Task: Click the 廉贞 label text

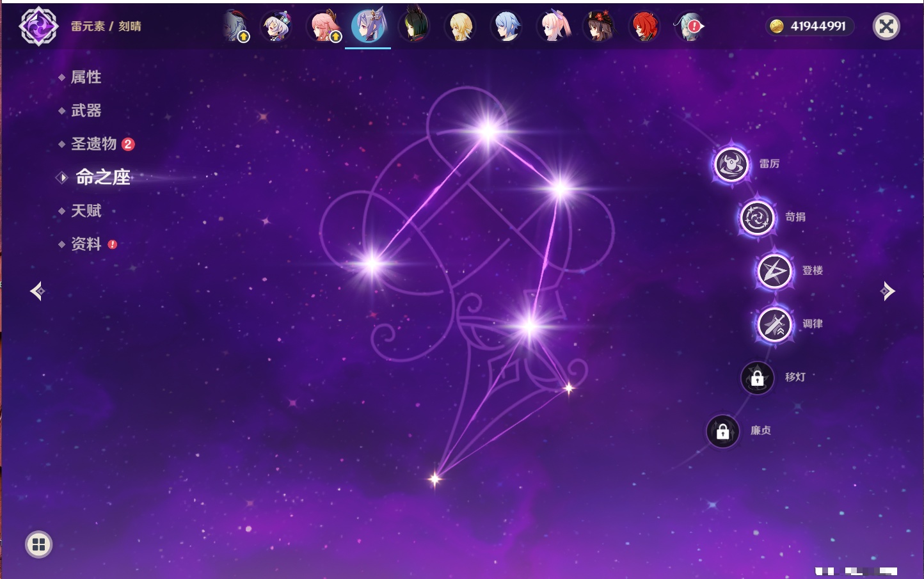Action: pyautogui.click(x=761, y=431)
